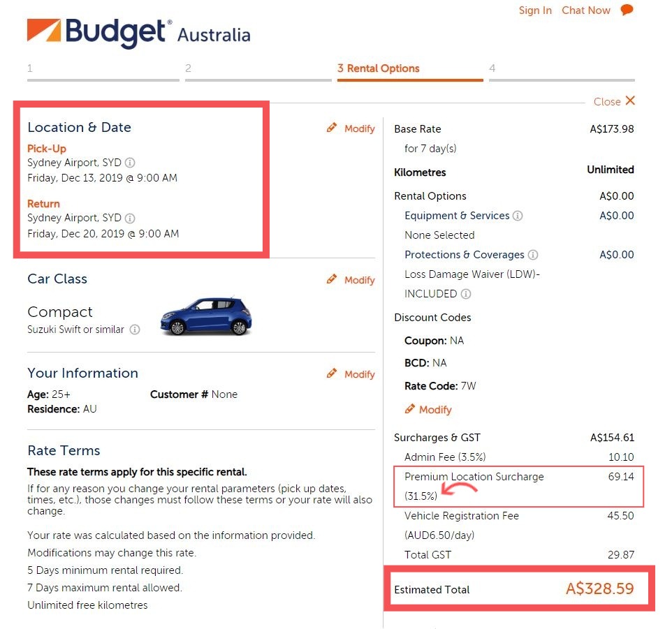
Task: Modify the Car Class selection
Action: (351, 280)
